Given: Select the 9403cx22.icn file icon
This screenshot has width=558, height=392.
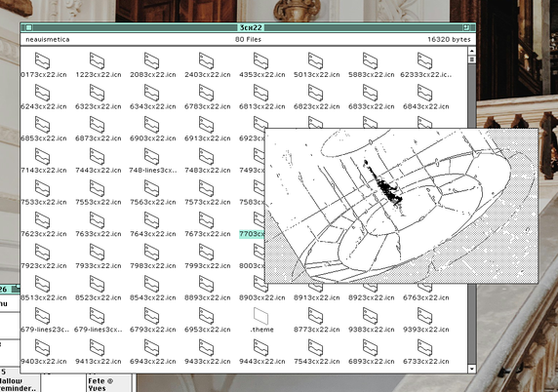Looking at the screenshot, I should pyautogui.click(x=42, y=348).
